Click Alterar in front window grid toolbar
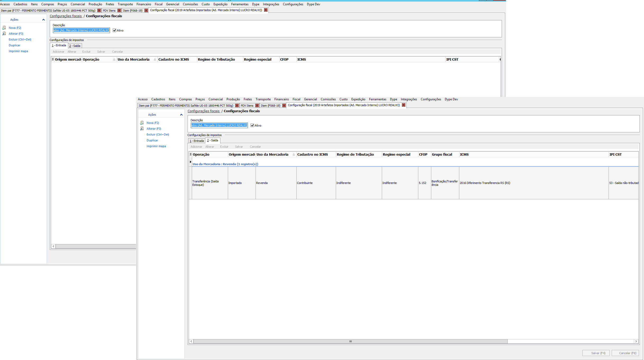 [x=210, y=147]
